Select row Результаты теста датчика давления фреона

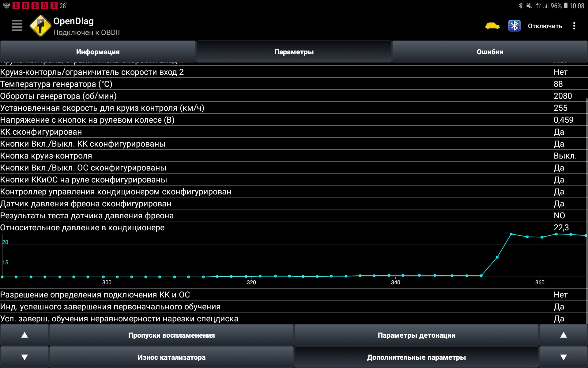click(x=294, y=216)
